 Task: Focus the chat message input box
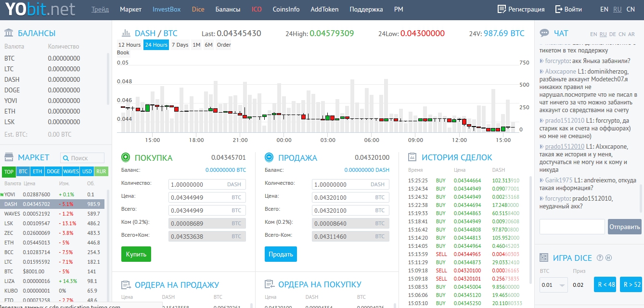(572, 227)
